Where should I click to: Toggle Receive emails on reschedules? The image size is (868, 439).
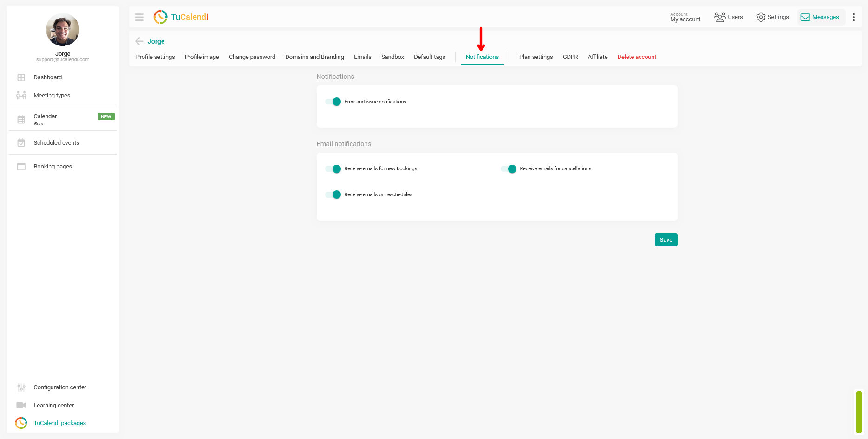tap(333, 194)
